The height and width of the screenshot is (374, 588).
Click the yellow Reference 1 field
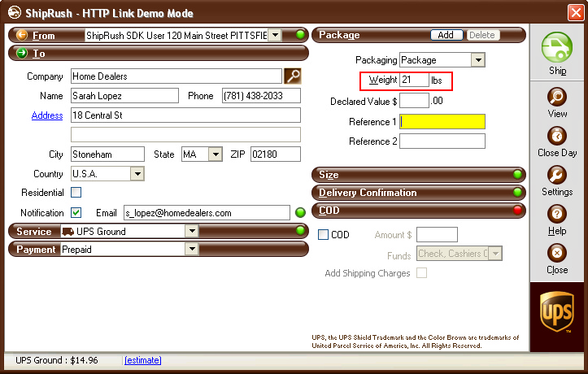(x=442, y=122)
